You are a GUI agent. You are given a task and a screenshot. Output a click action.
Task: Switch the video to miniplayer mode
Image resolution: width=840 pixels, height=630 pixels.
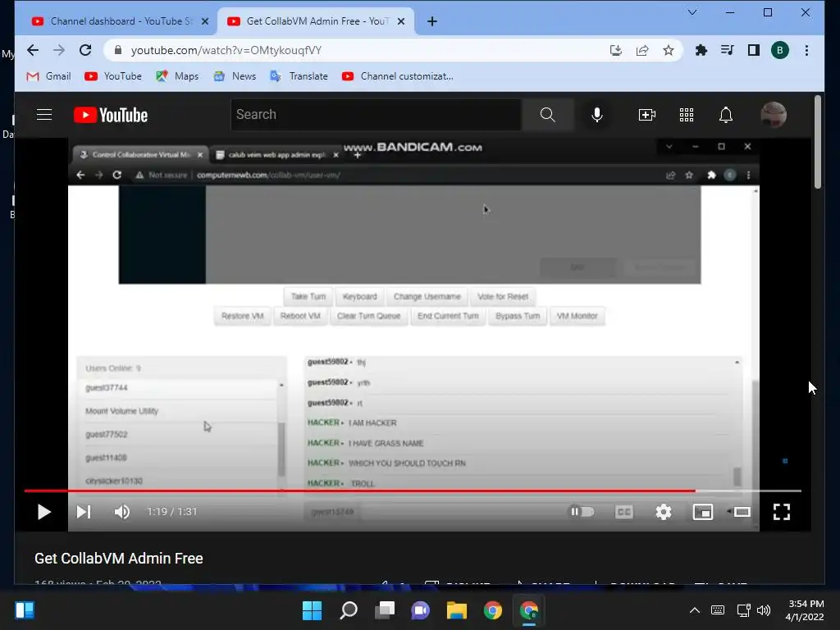702,512
